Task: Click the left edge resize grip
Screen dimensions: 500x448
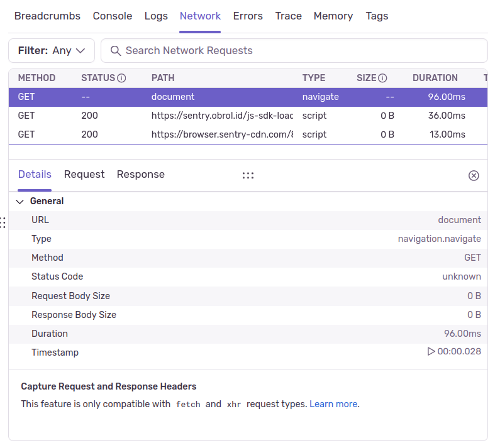Action: [x=3, y=222]
